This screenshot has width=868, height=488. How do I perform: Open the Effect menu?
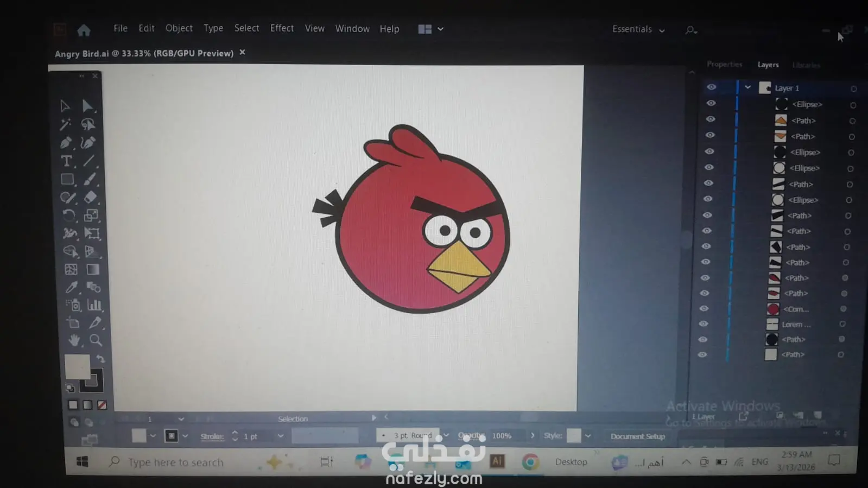click(282, 28)
